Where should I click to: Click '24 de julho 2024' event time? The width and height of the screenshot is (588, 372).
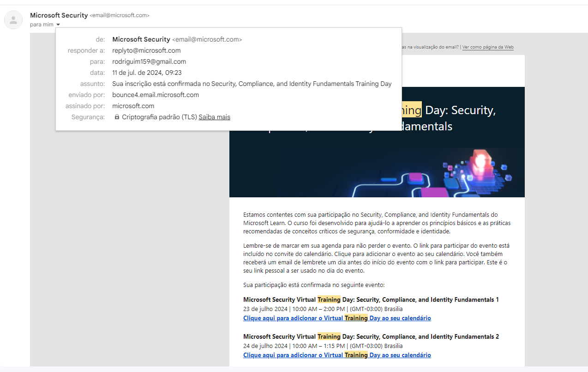323,346
